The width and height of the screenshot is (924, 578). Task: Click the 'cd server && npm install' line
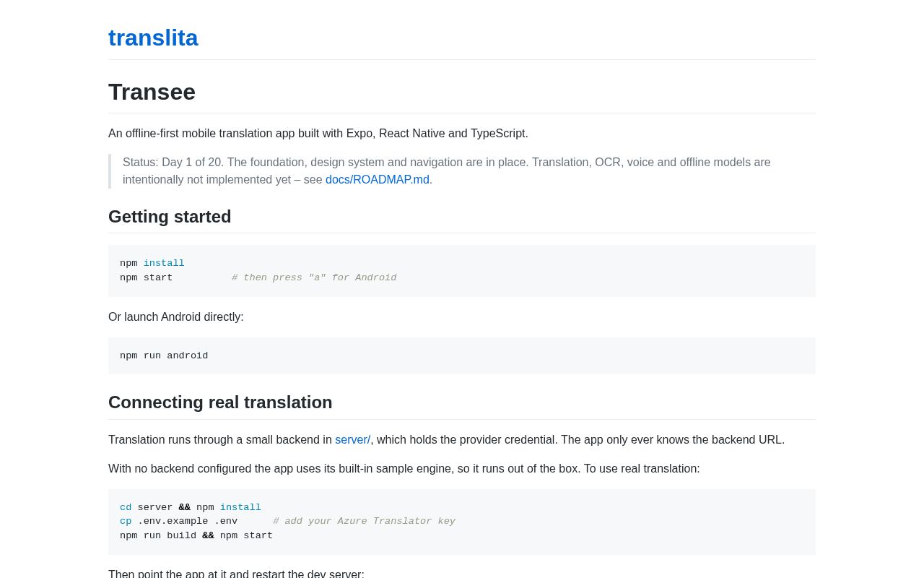click(x=191, y=508)
